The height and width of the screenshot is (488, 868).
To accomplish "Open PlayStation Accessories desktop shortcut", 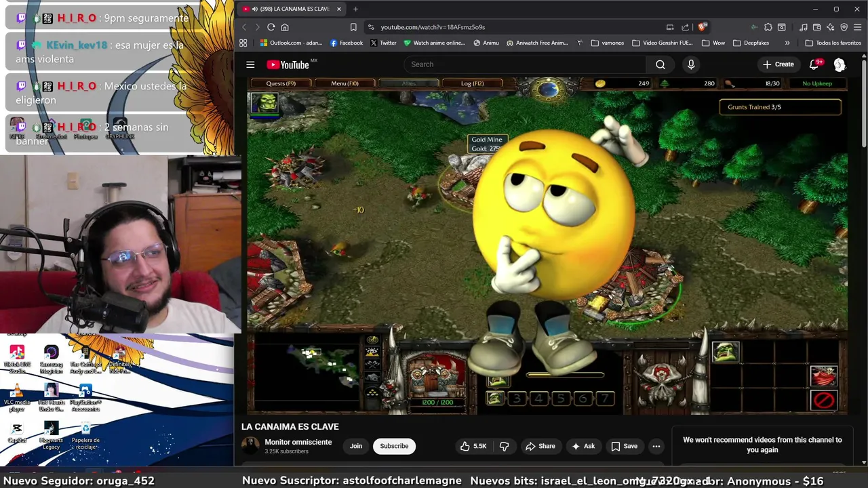I will tap(85, 397).
